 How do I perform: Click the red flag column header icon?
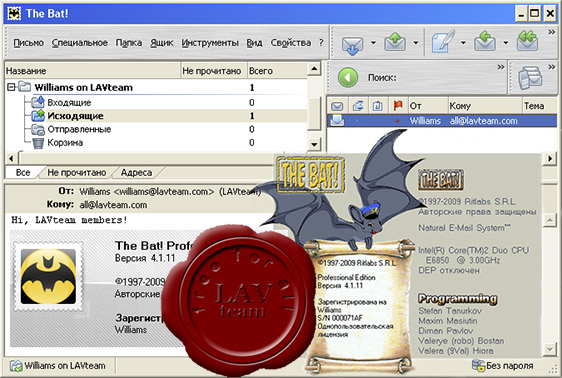tap(398, 106)
